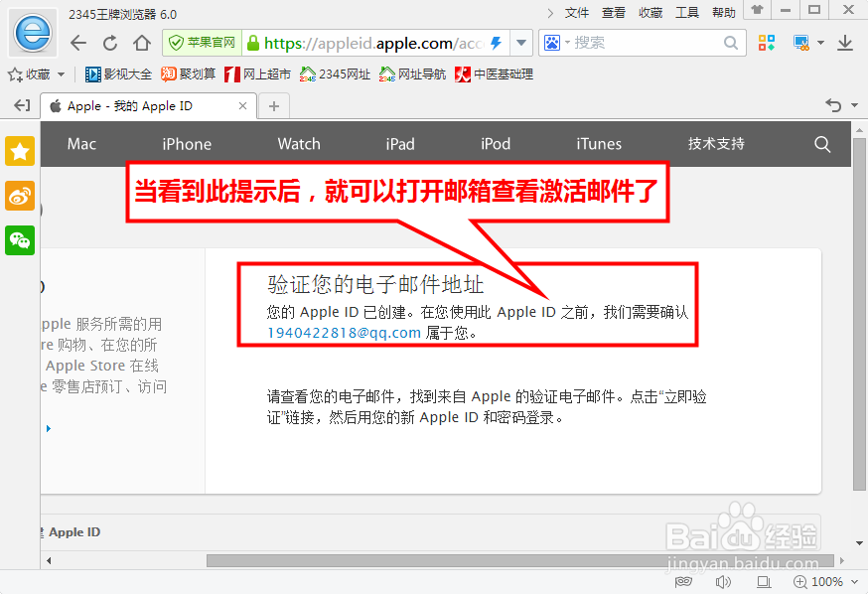Open the 网址导航 bookmark
The image size is (868, 594).
[x=412, y=74]
